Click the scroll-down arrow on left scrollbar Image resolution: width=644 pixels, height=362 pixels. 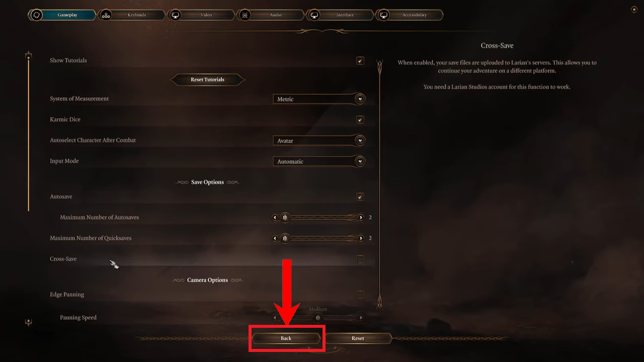click(29, 323)
